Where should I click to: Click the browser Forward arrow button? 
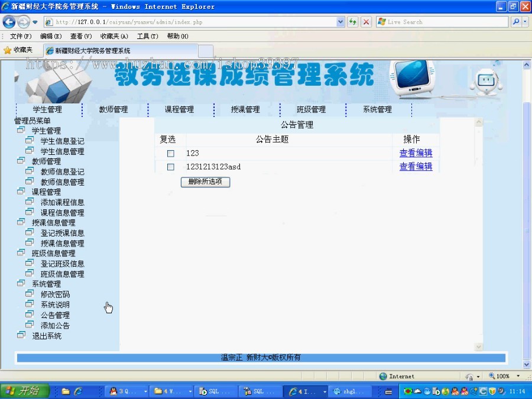[23, 22]
